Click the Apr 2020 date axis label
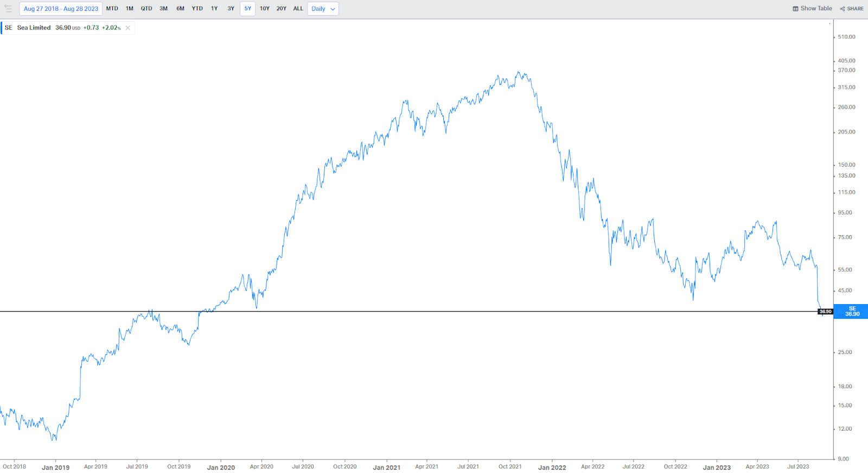 coord(261,466)
